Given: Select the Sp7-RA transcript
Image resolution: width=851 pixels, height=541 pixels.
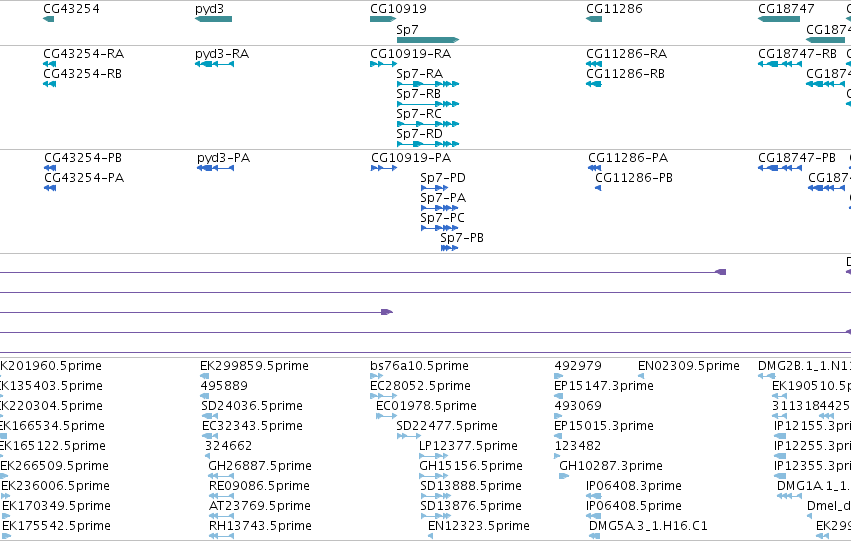Looking at the screenshot, I should pyautogui.click(x=428, y=84).
